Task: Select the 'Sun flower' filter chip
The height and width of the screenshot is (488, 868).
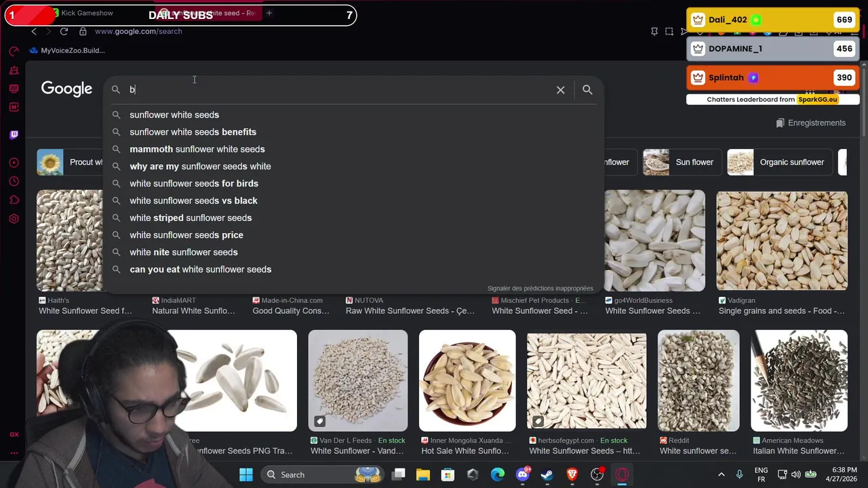Action: click(681, 162)
